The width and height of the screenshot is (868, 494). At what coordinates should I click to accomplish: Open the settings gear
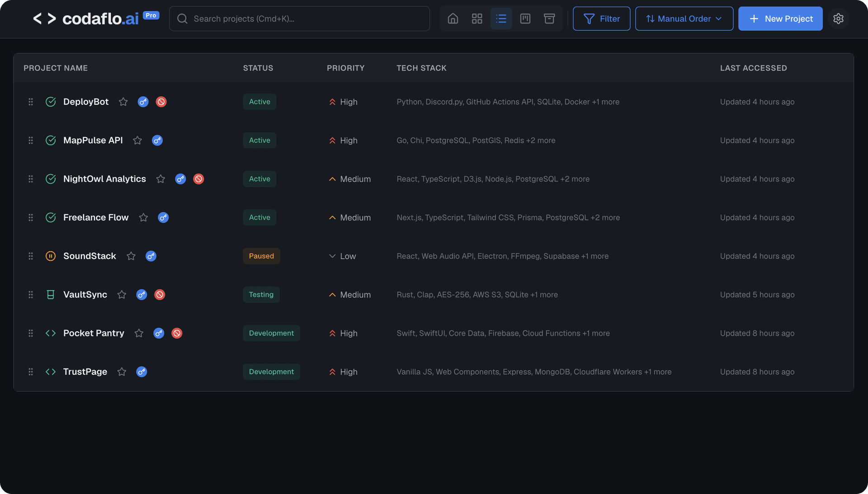839,19
